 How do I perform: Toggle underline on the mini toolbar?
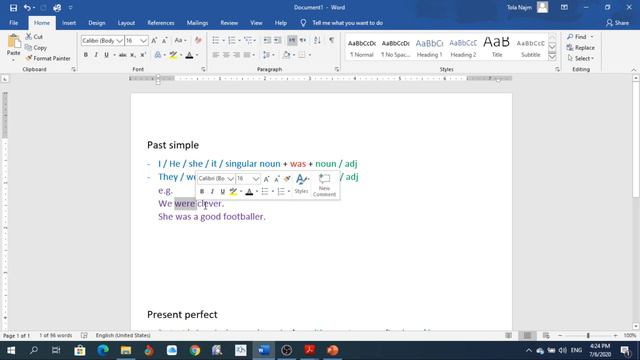click(222, 191)
